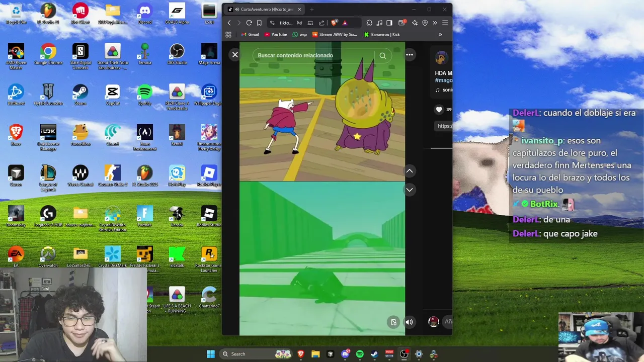This screenshot has height=362, width=644.
Task: Open TunnelBear desktop shortcut
Action: coord(80,136)
